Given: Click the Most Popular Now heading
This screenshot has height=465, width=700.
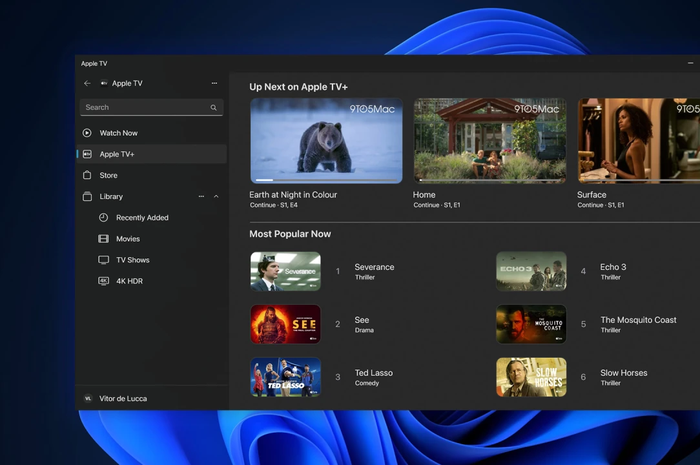Looking at the screenshot, I should [290, 234].
